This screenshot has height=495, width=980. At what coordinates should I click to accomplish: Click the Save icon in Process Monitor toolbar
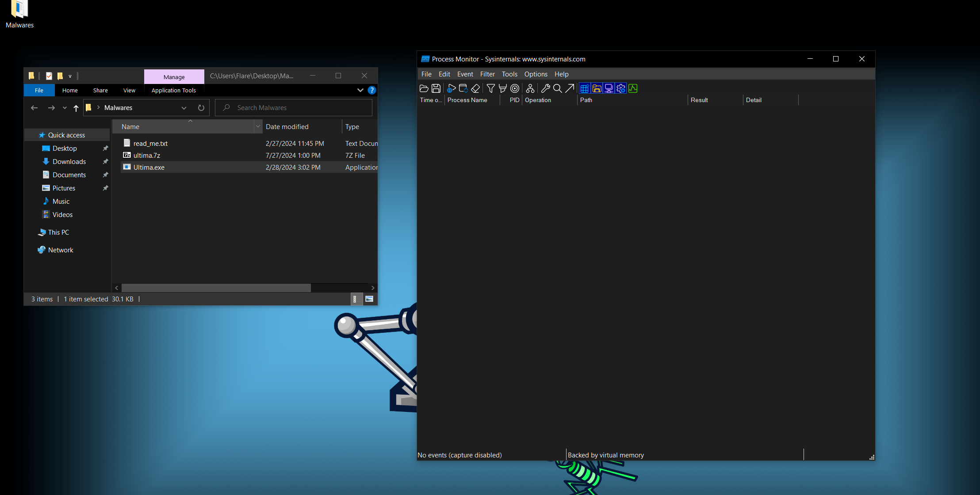click(436, 88)
